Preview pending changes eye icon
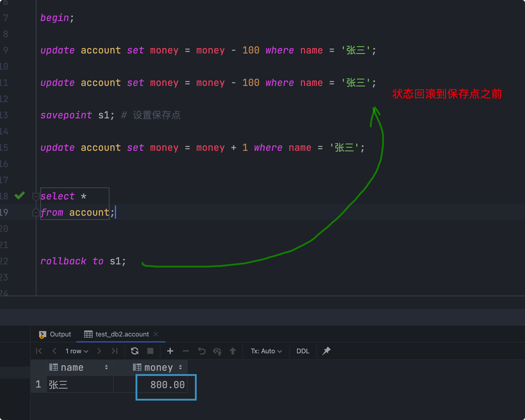Image resolution: width=525 pixels, height=420 pixels. point(217,351)
